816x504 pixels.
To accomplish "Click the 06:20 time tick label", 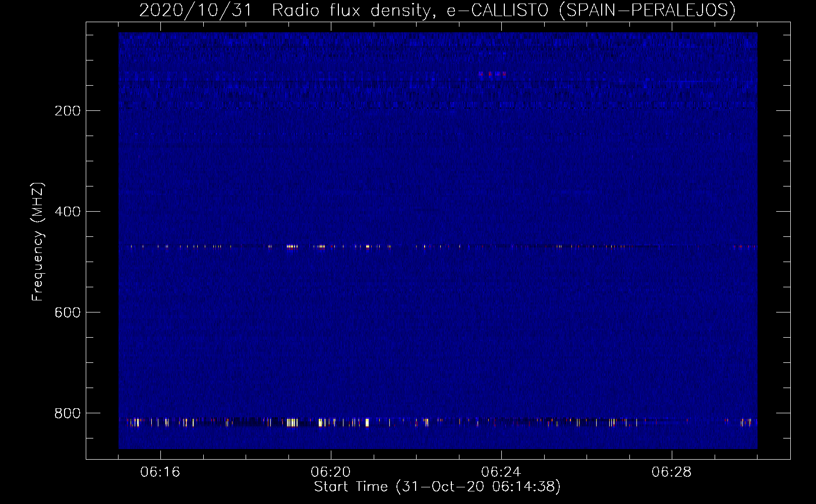I will coord(331,472).
